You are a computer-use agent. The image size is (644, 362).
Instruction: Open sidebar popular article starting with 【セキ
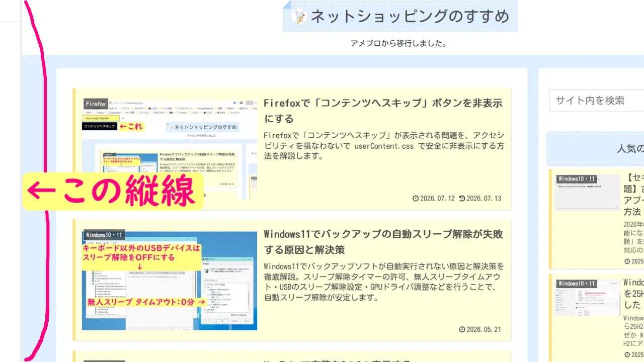(634, 195)
